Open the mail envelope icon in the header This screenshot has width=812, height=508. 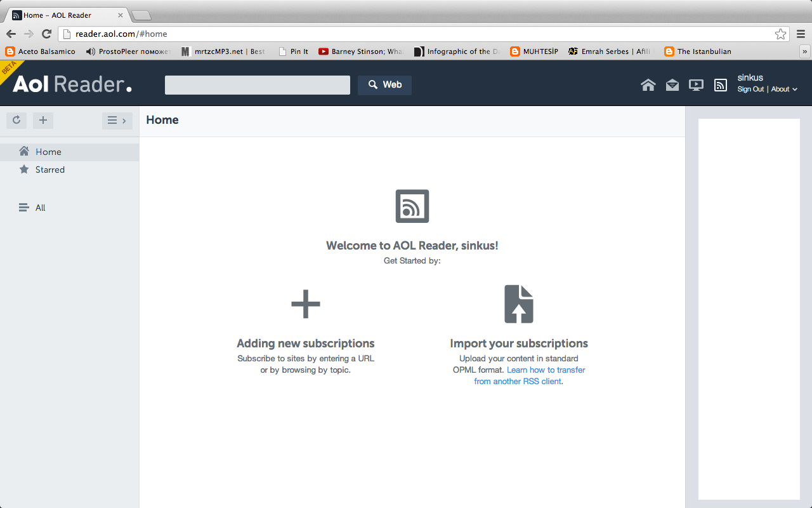tap(672, 85)
